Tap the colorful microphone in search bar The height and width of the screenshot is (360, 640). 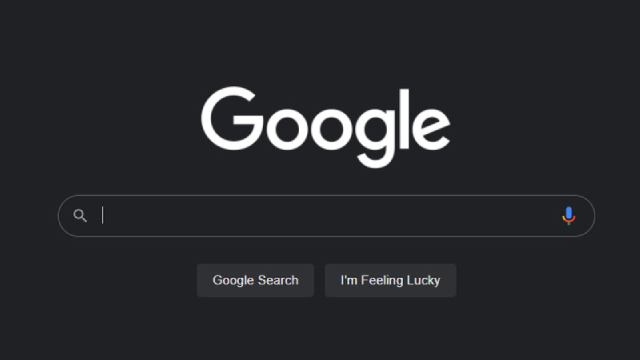click(569, 216)
